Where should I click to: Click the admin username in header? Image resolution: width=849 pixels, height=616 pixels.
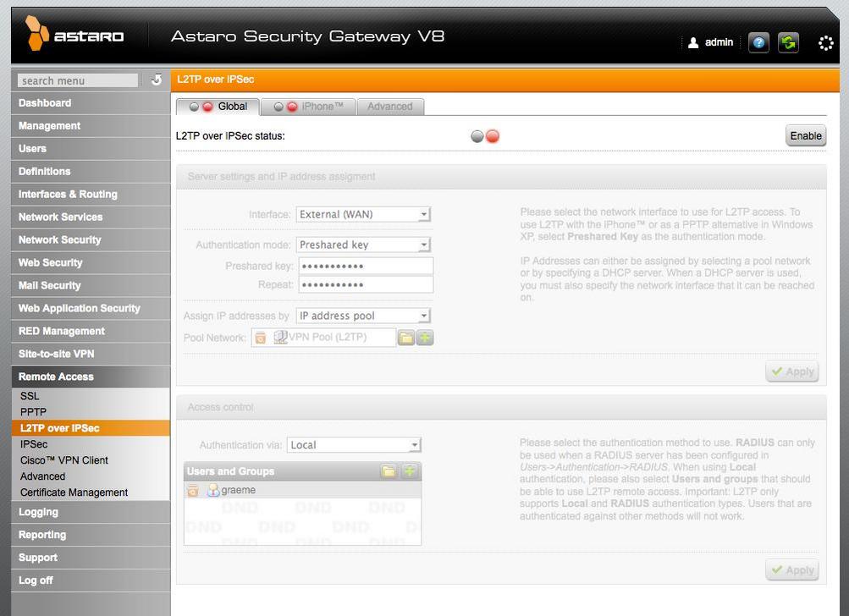pos(719,42)
